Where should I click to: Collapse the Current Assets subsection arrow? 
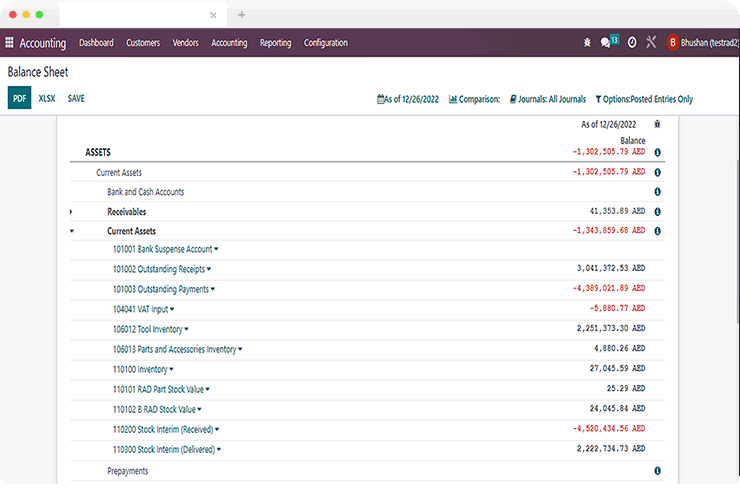coord(72,231)
